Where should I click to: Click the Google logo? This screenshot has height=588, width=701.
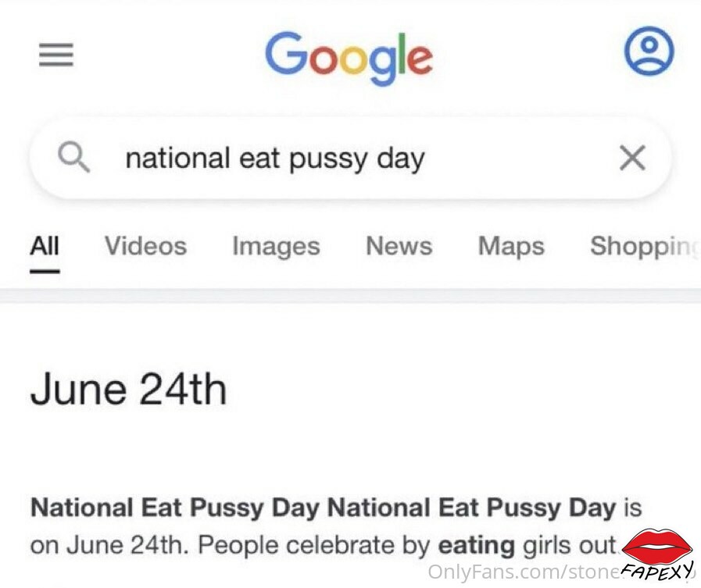point(349,58)
